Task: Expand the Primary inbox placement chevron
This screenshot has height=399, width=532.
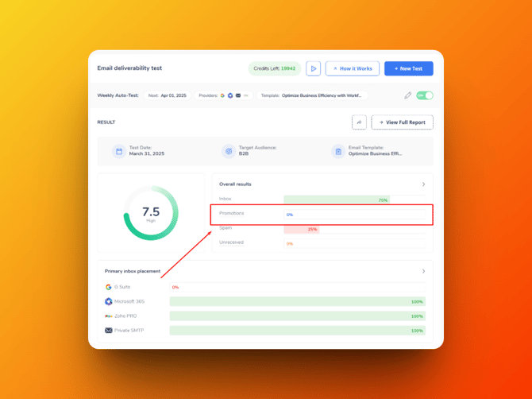Action: click(x=423, y=271)
